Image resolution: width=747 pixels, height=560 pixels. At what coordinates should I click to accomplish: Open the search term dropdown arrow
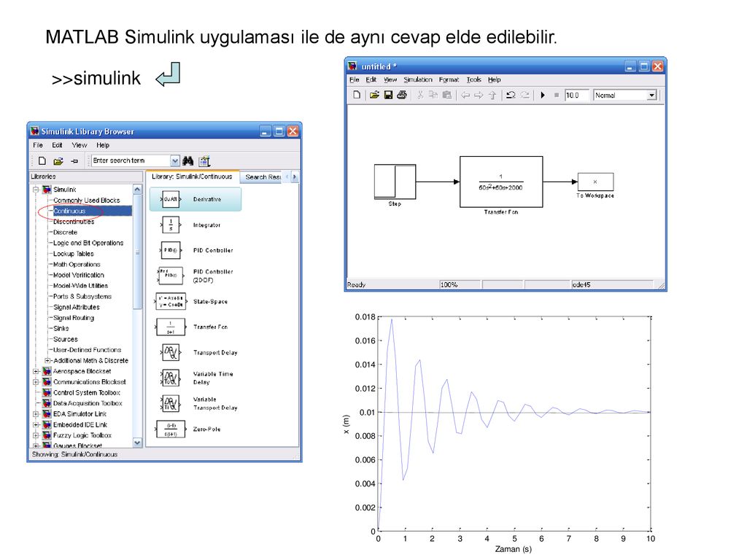click(x=175, y=161)
